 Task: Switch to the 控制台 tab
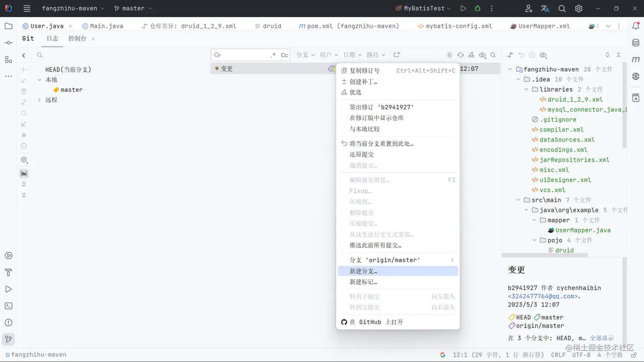78,38
